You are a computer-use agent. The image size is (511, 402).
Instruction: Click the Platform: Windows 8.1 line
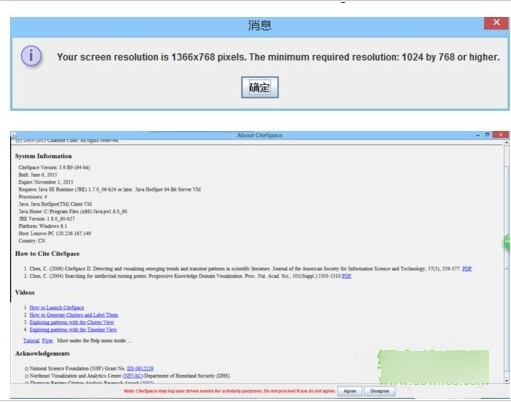pos(43,226)
